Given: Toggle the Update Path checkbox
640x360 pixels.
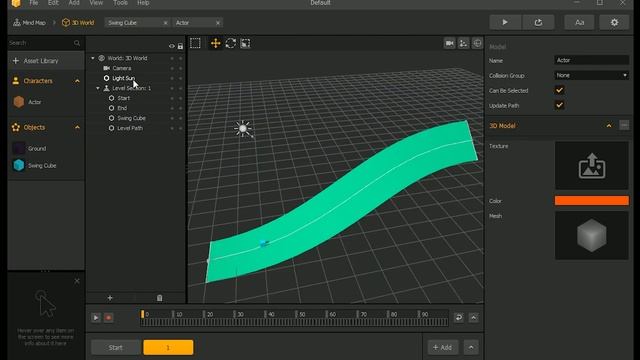Looking at the screenshot, I should [x=559, y=105].
